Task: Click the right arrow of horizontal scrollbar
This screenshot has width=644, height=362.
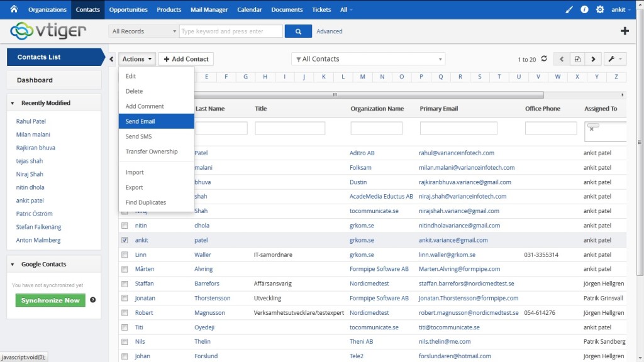Action: [622, 95]
